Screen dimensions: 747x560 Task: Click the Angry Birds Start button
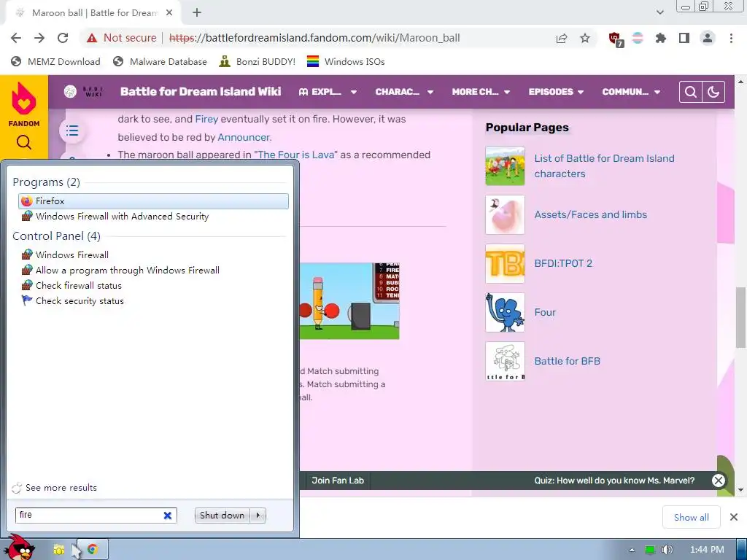click(19, 547)
